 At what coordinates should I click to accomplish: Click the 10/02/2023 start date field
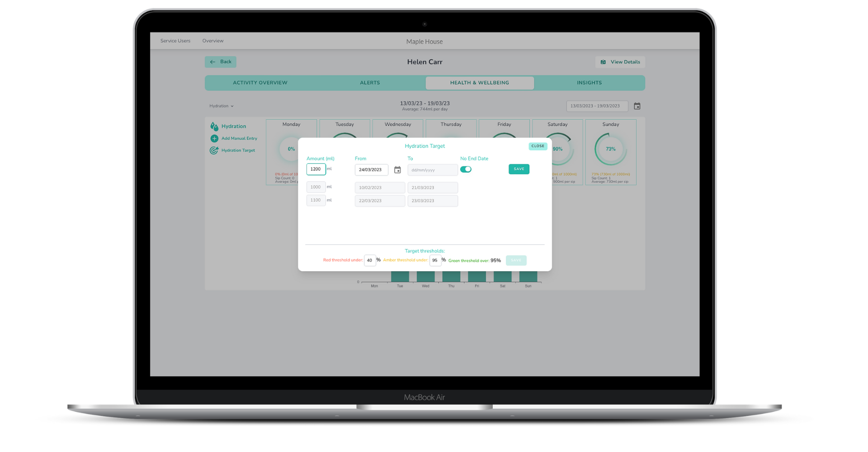pyautogui.click(x=380, y=188)
